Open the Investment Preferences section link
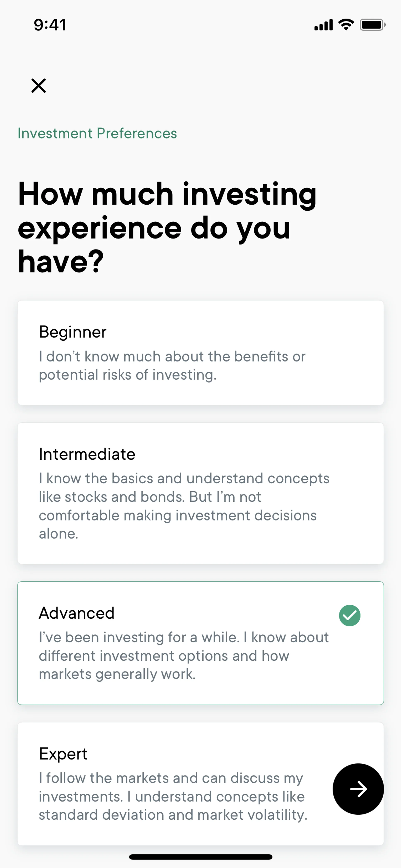The height and width of the screenshot is (868, 401). pyautogui.click(x=97, y=133)
